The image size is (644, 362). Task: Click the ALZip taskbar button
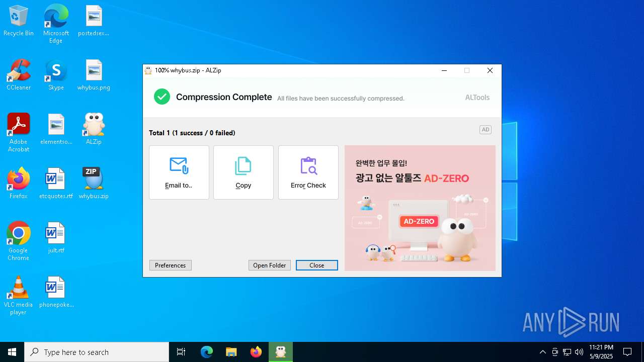pyautogui.click(x=281, y=352)
